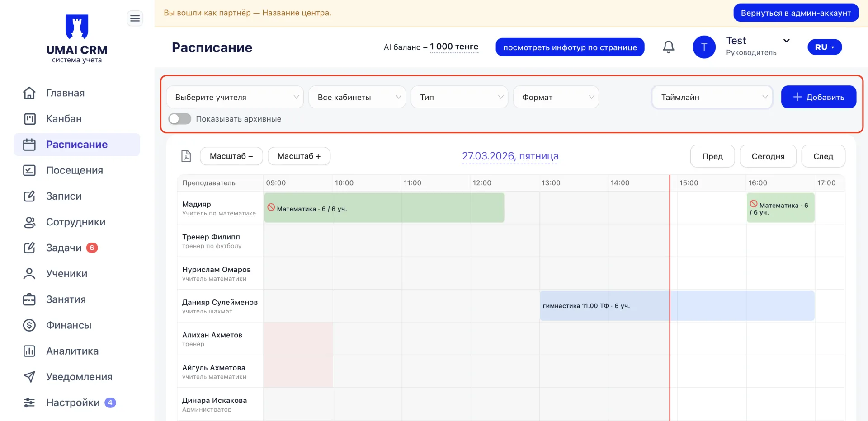Open the 16:00 Математика lesson block
This screenshot has height=421, width=868.
pyautogui.click(x=780, y=208)
